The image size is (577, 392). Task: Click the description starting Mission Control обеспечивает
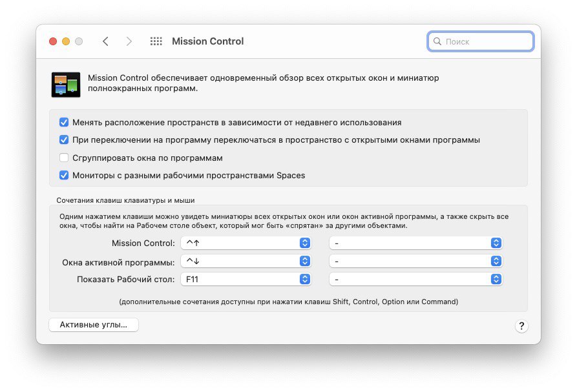point(263,83)
